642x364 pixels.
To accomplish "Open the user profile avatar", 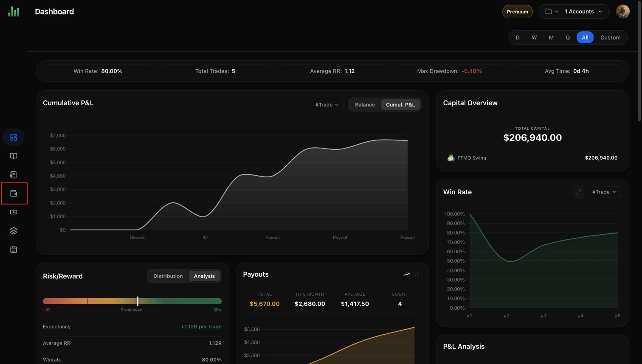I will (623, 11).
